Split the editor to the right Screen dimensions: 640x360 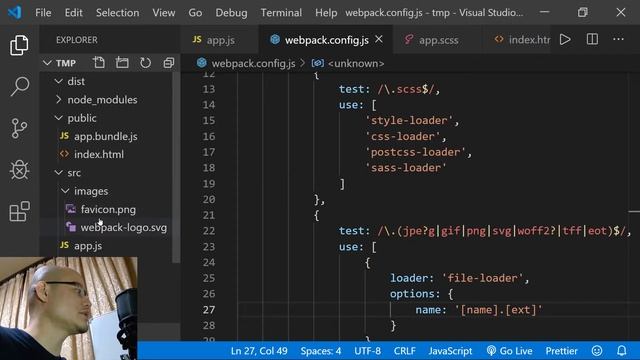click(592, 40)
